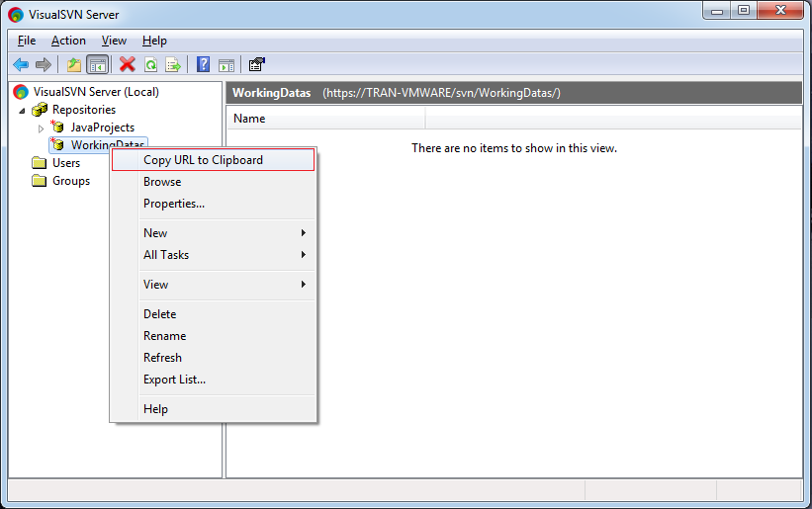Choose Copy URL to Clipboard
Viewport: 812px width, 509px height.
pos(213,160)
